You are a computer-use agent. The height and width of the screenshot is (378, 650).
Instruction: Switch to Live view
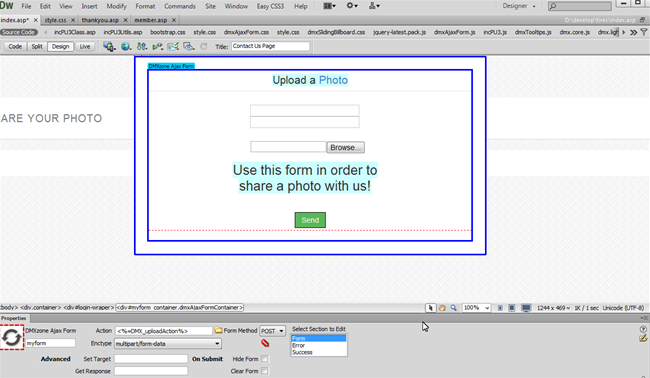(x=85, y=46)
